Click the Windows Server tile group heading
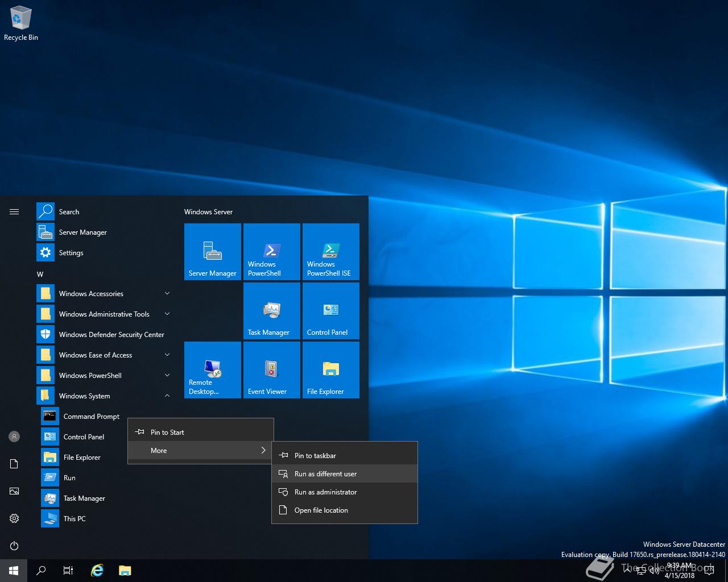Screen dimensions: 728x582 click(x=208, y=211)
